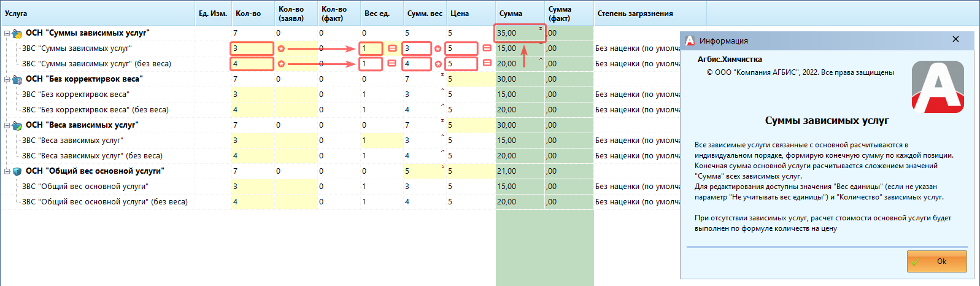Collapse the ОСН "Веса зависимых услуг" node
Image resolution: width=980 pixels, height=286 pixels.
tap(7, 126)
